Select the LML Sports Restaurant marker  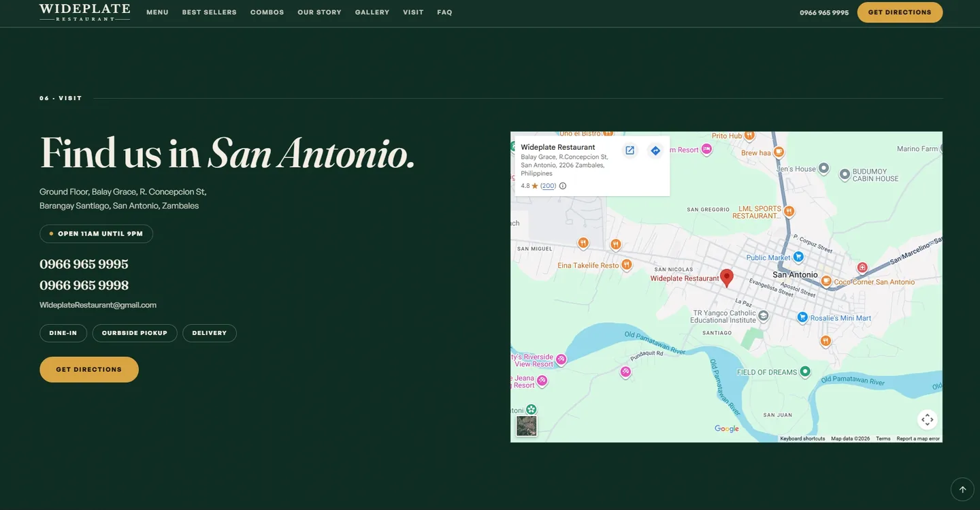[789, 212]
